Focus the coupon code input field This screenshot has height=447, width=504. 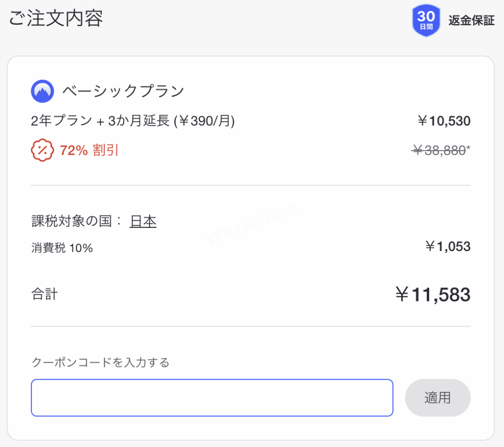pos(212,398)
